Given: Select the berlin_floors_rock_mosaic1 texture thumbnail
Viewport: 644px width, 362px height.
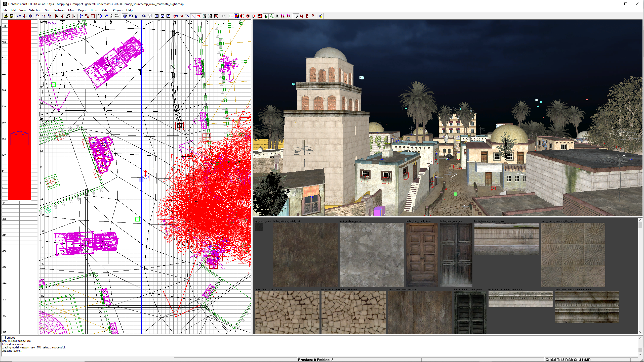Looking at the screenshot, I should [287, 312].
